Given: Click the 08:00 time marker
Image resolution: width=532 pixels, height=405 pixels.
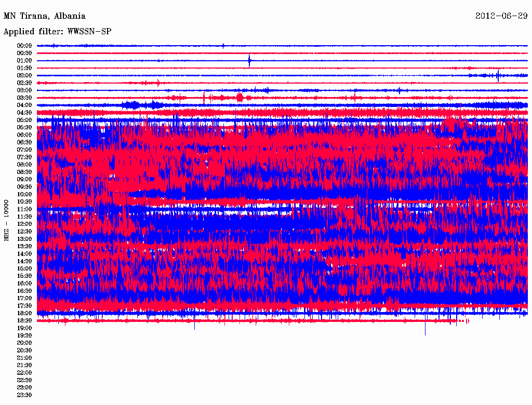Looking at the screenshot, I should coord(24,165).
